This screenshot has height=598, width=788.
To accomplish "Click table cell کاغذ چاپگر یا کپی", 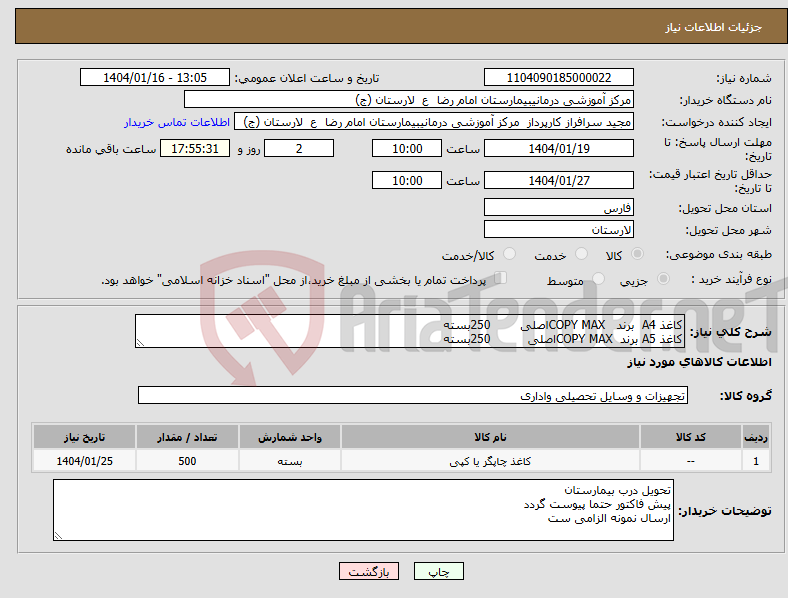I will point(490,461).
